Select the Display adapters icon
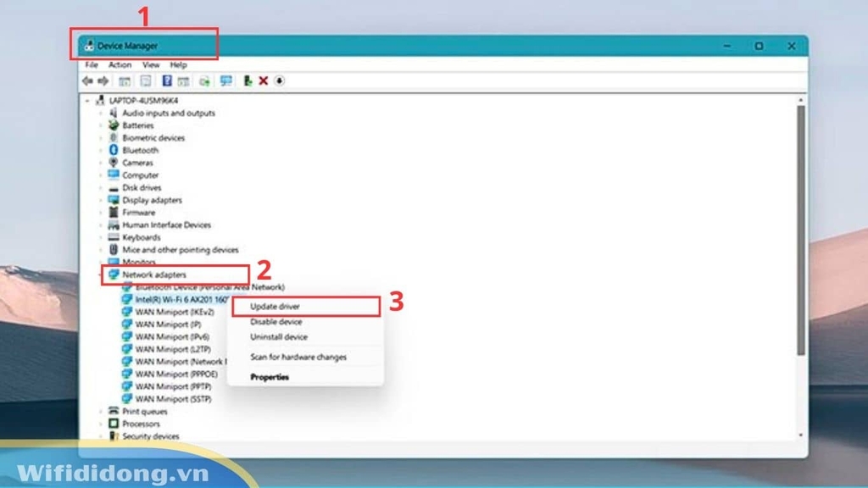868x488 pixels. 114,200
